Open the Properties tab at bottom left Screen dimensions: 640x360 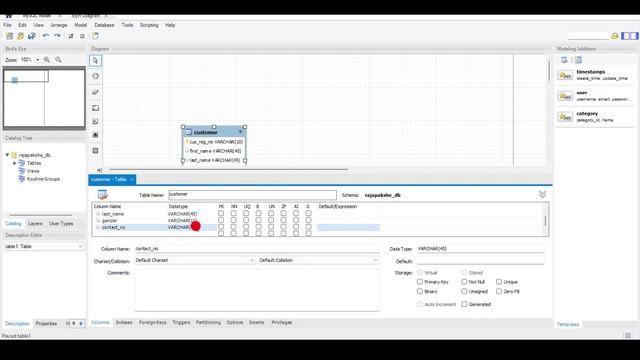point(46,324)
